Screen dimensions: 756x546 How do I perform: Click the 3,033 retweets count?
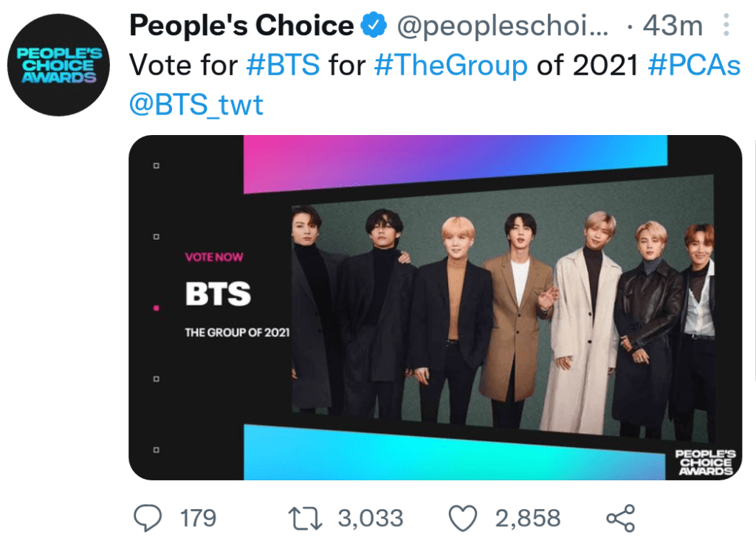[371, 518]
